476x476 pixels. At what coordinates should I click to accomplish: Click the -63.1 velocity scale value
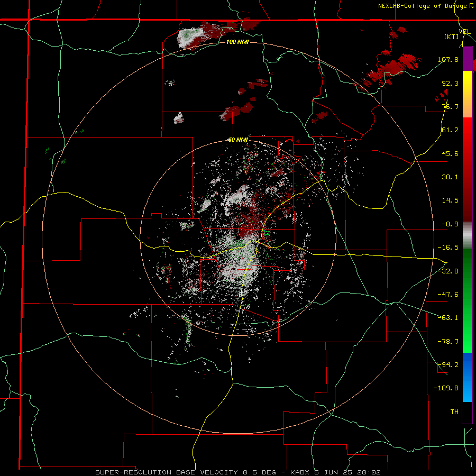click(448, 318)
